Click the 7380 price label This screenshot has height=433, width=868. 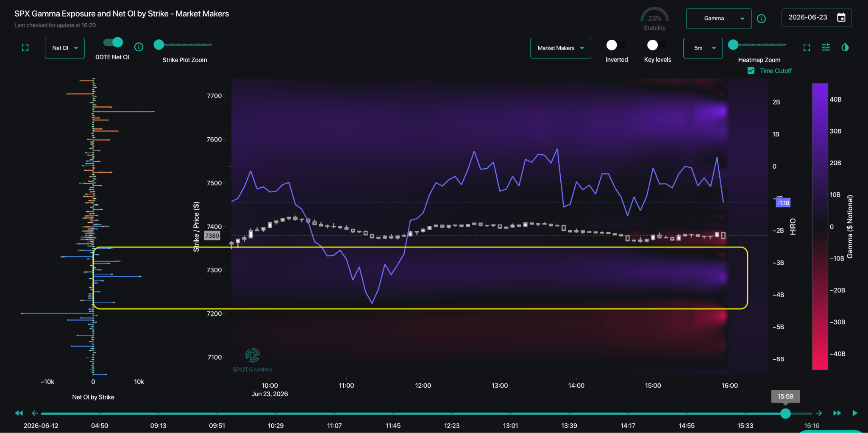point(212,236)
